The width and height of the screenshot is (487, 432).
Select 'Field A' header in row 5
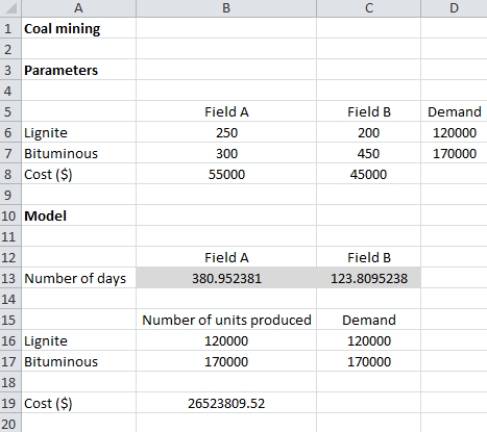pos(226,112)
